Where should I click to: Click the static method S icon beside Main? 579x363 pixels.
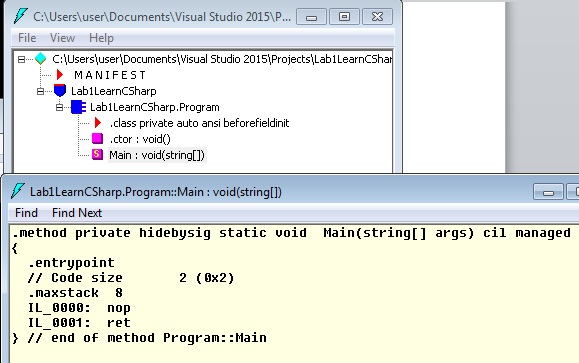(x=97, y=155)
